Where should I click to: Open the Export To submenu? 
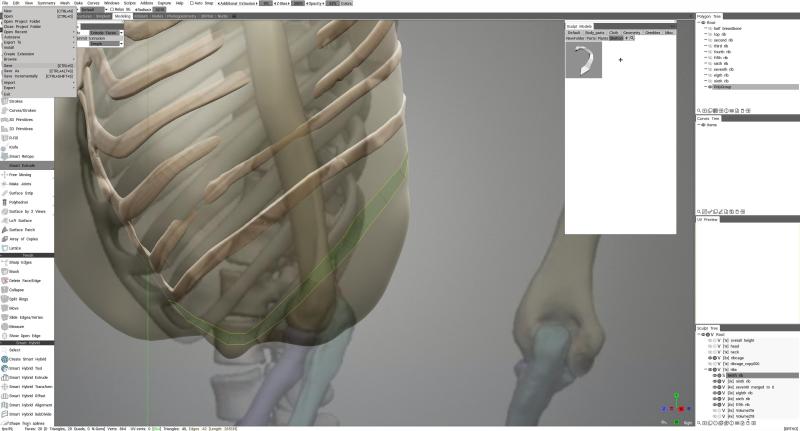pos(38,42)
